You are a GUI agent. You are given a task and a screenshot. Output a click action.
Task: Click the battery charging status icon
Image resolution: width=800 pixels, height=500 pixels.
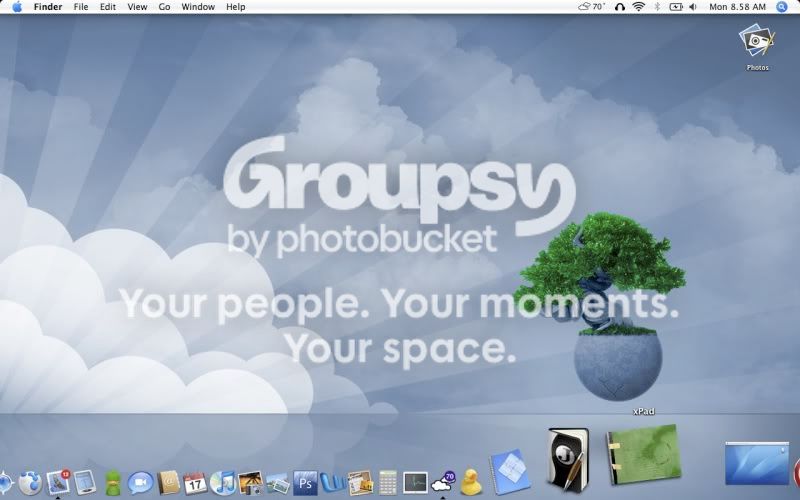[x=676, y=7]
